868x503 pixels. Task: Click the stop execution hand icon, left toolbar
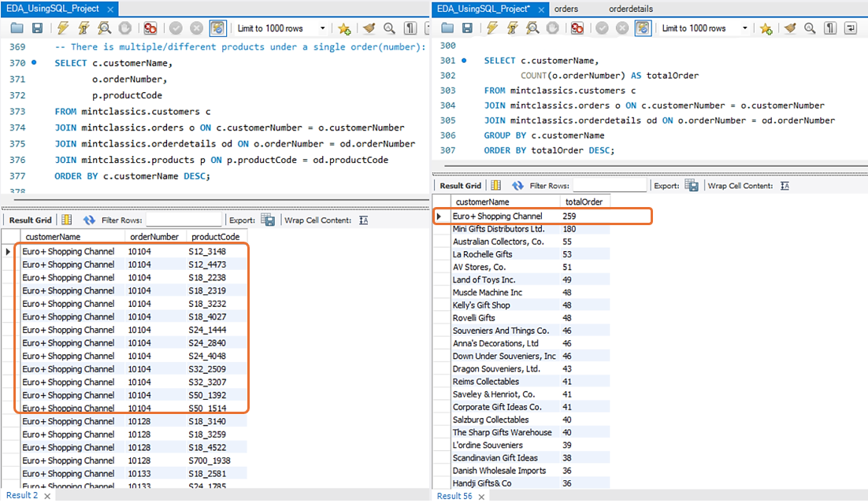[125, 28]
